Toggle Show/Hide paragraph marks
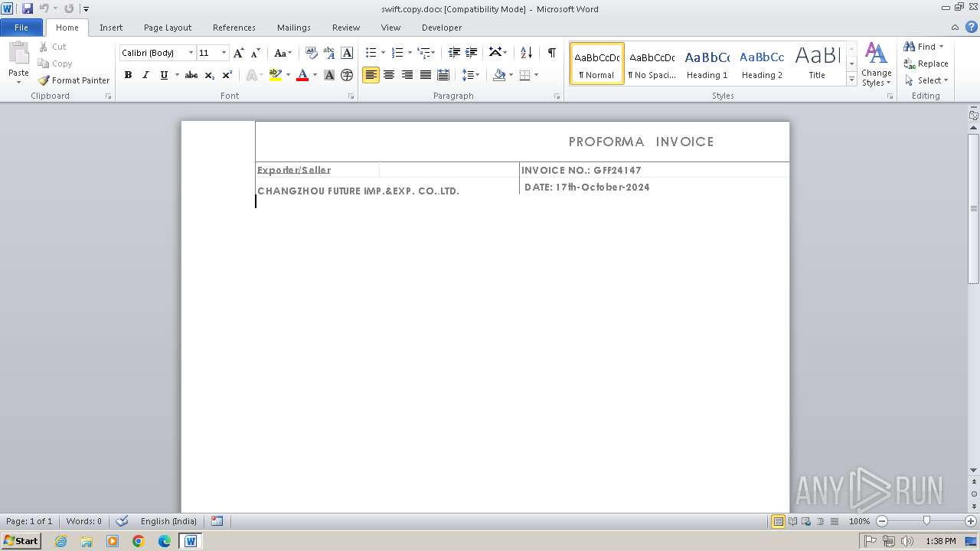 (x=551, y=53)
